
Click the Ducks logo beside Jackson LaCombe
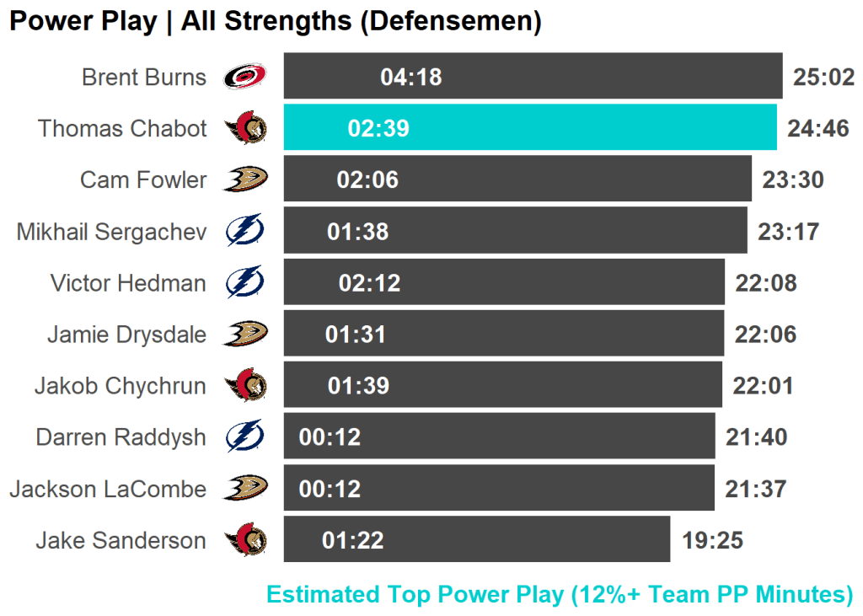[x=245, y=488]
